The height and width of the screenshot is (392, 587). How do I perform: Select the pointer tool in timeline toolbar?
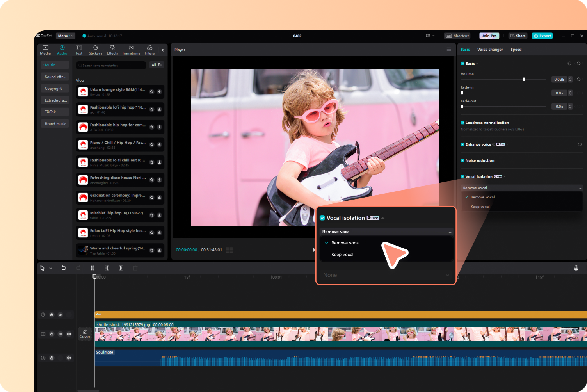(43, 268)
